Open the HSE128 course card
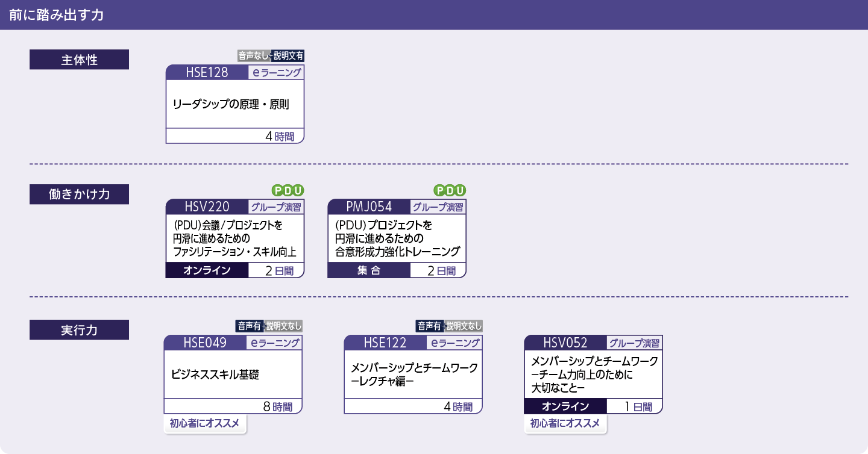This screenshot has width=868, height=454. 234,104
